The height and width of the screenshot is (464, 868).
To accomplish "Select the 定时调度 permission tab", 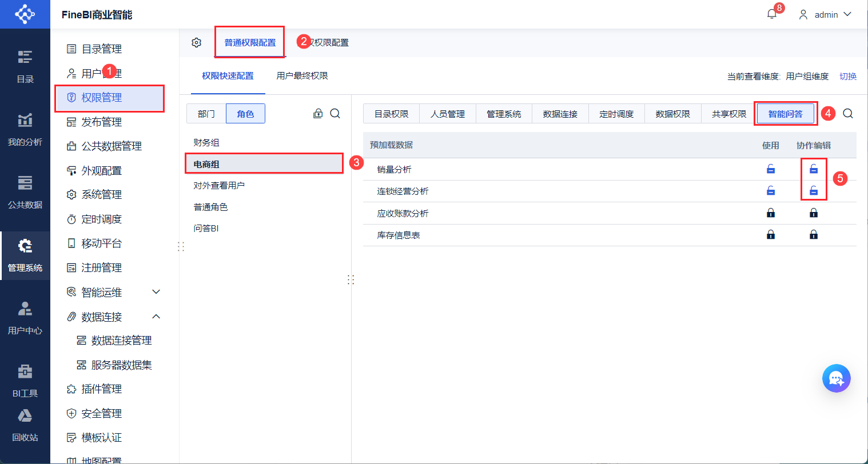I will (616, 114).
